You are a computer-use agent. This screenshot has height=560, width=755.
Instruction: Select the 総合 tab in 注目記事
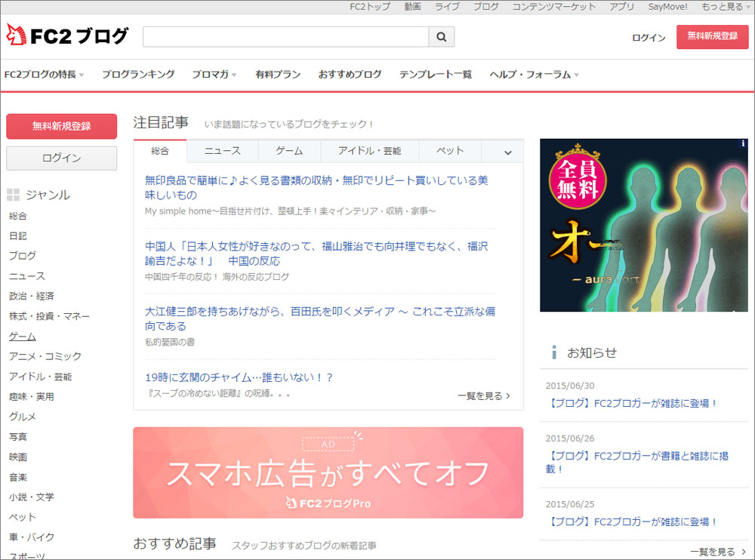tap(160, 151)
